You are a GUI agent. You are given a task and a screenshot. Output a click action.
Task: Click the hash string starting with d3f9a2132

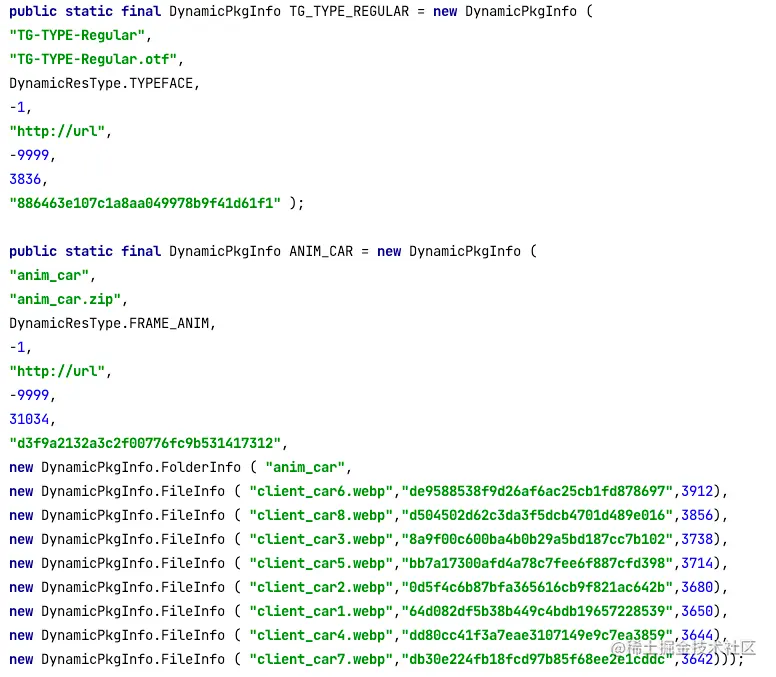click(x=145, y=443)
